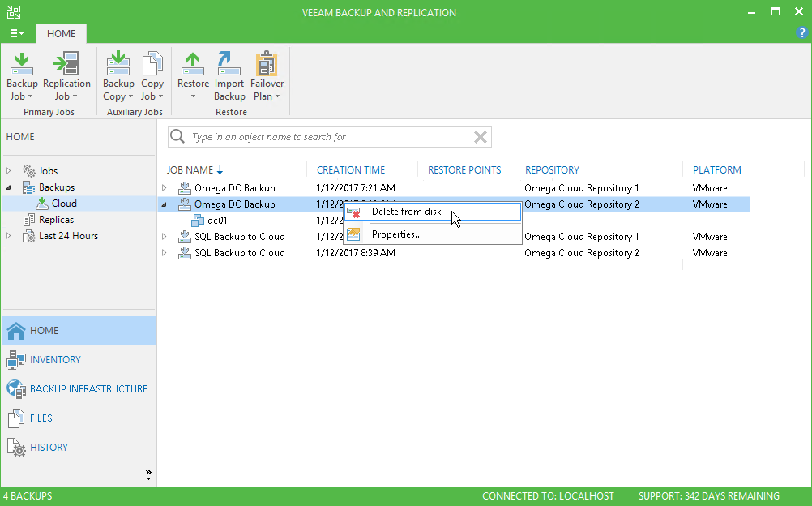Click the Properties menu item icon
Viewport: 812px width, 506px height.
(x=353, y=234)
